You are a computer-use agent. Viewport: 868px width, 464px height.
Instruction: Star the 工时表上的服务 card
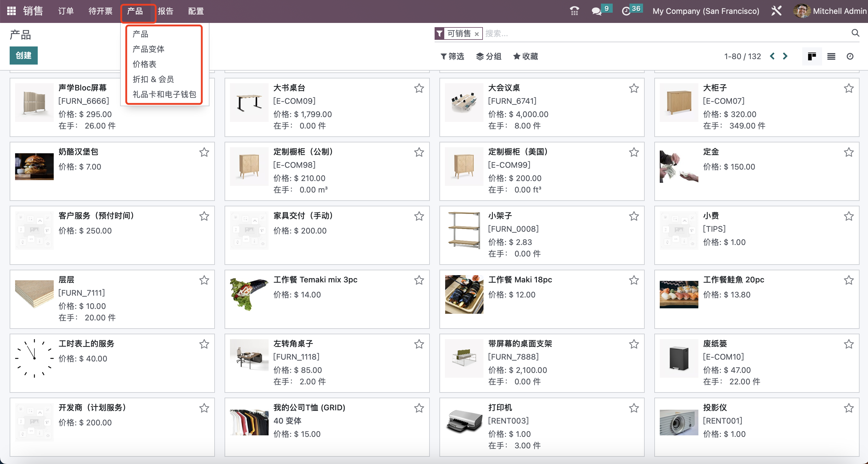pyautogui.click(x=204, y=344)
